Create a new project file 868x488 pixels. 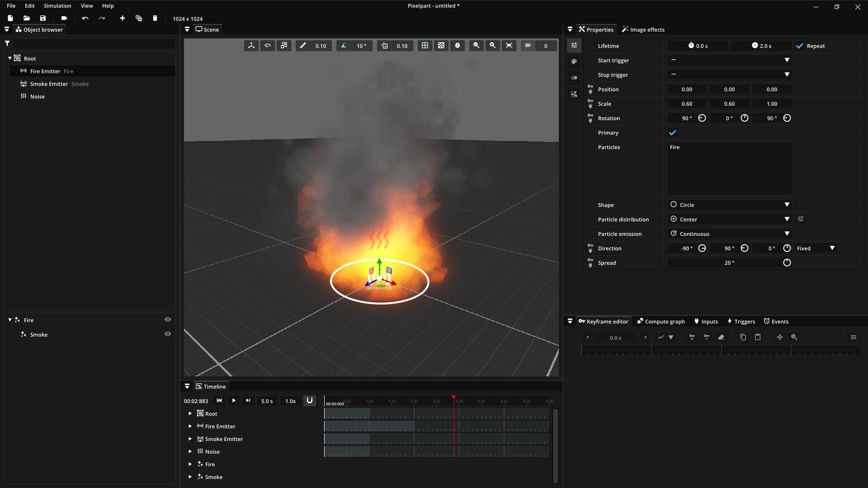(10, 19)
